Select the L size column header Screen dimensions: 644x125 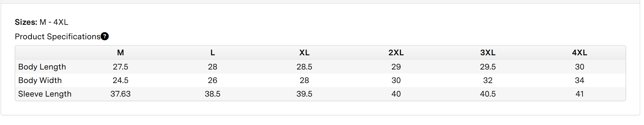[x=213, y=53]
